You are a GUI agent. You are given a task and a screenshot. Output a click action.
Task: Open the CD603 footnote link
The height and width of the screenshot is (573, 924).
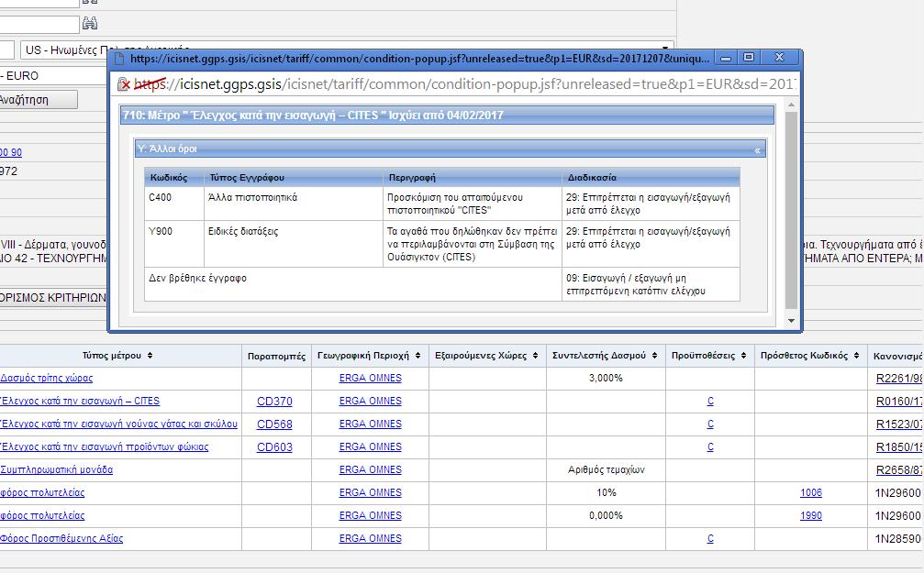[x=274, y=447]
